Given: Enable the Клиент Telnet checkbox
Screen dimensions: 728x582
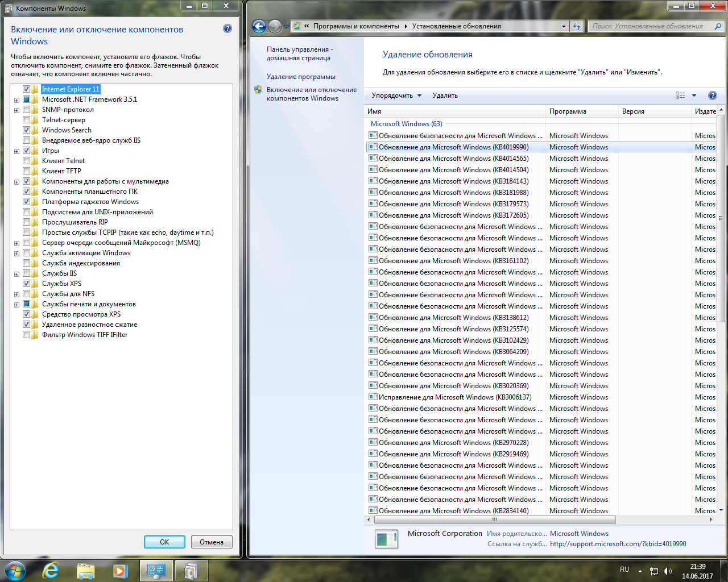Looking at the screenshot, I should [26, 161].
